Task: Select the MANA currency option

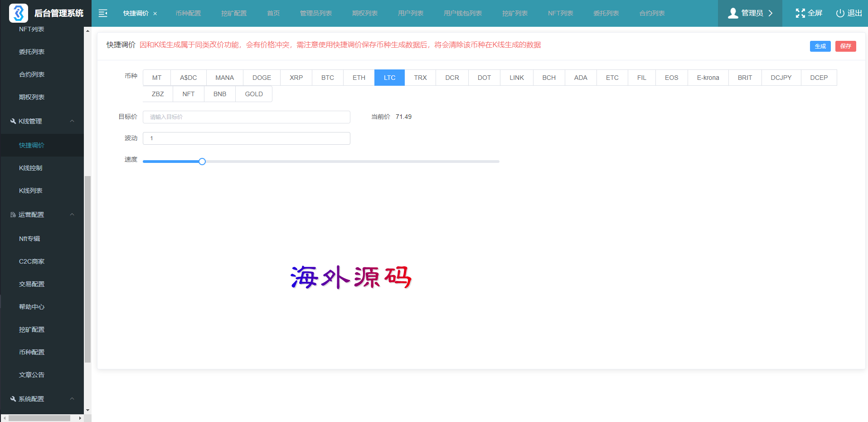Action: pyautogui.click(x=225, y=78)
